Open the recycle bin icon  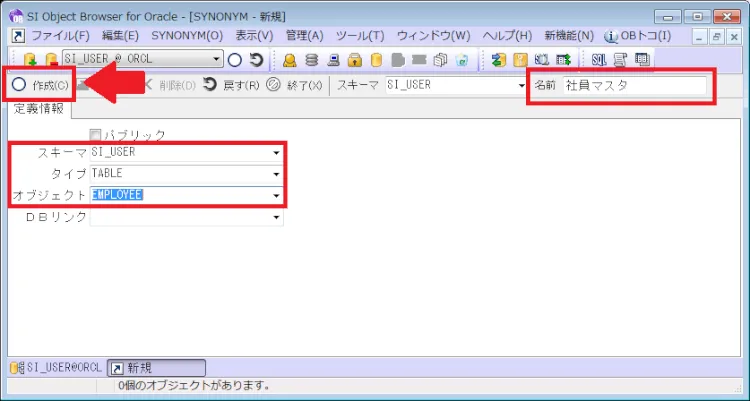coord(462,60)
